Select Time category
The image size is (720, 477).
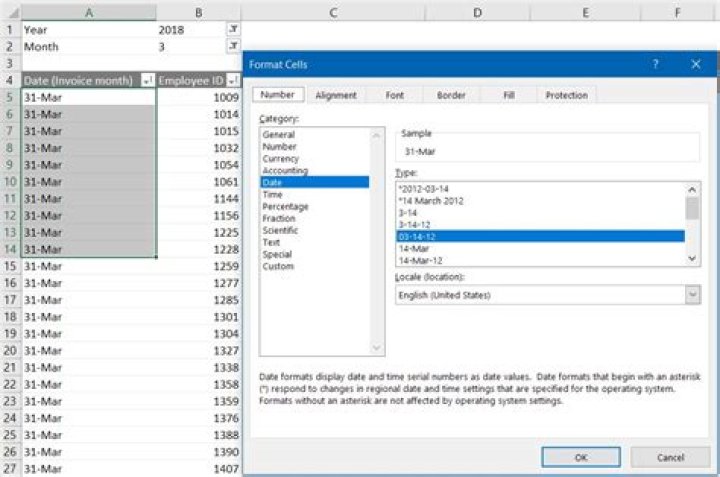315,194
